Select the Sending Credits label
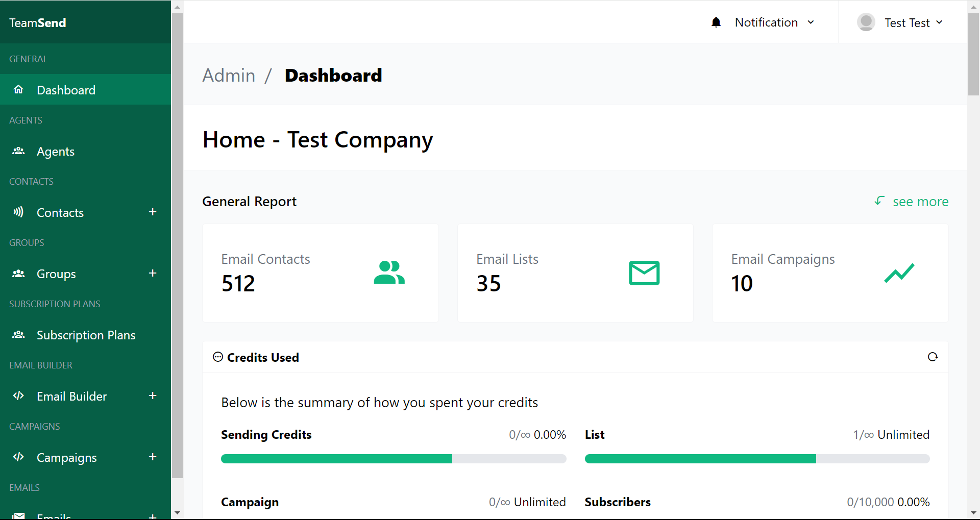 click(x=266, y=435)
